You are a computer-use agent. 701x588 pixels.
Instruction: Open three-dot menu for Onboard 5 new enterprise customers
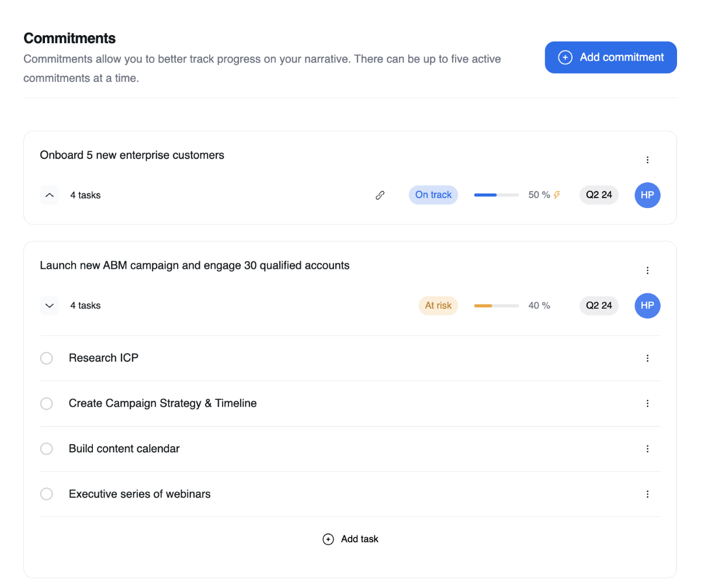647,160
